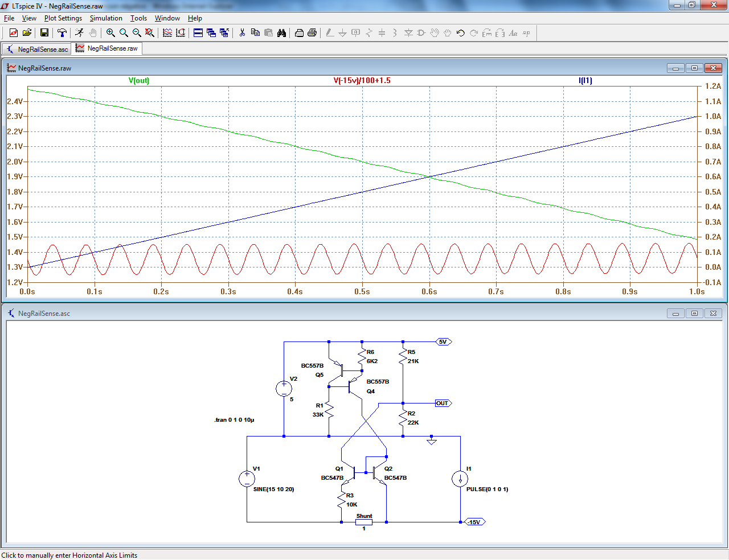The image size is (729, 560).
Task: Run the simulation with the running man icon
Action: click(x=79, y=33)
